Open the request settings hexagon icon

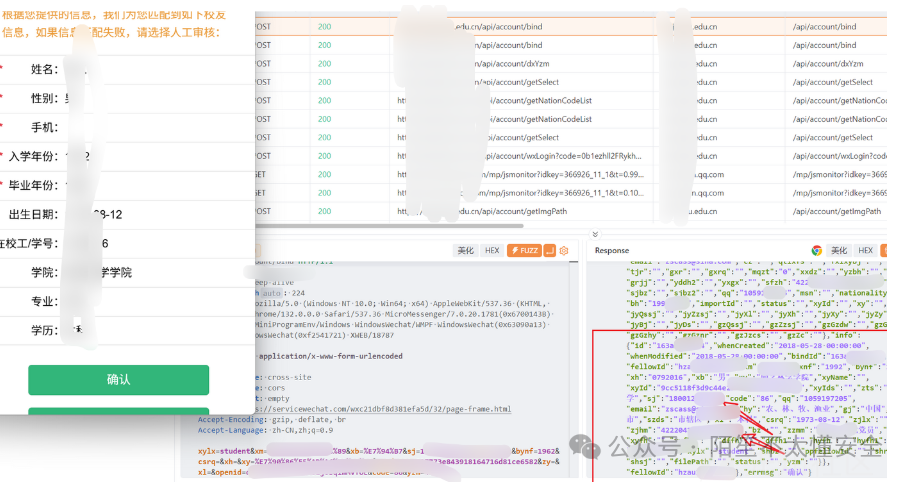(x=564, y=250)
